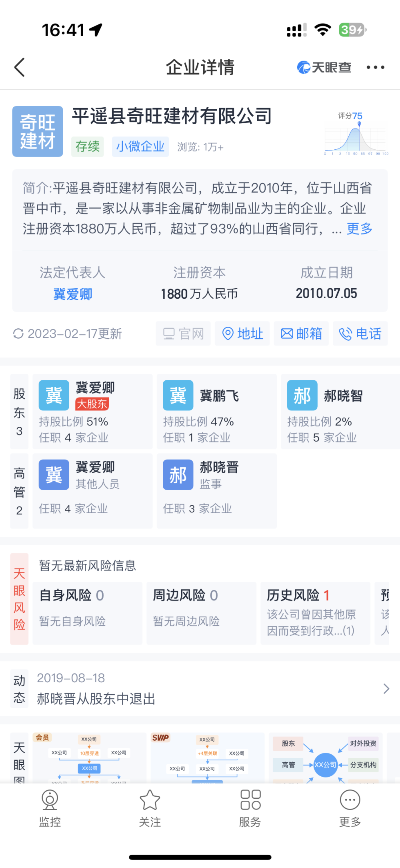Open legal representative 冀爱卿 link

click(73, 294)
